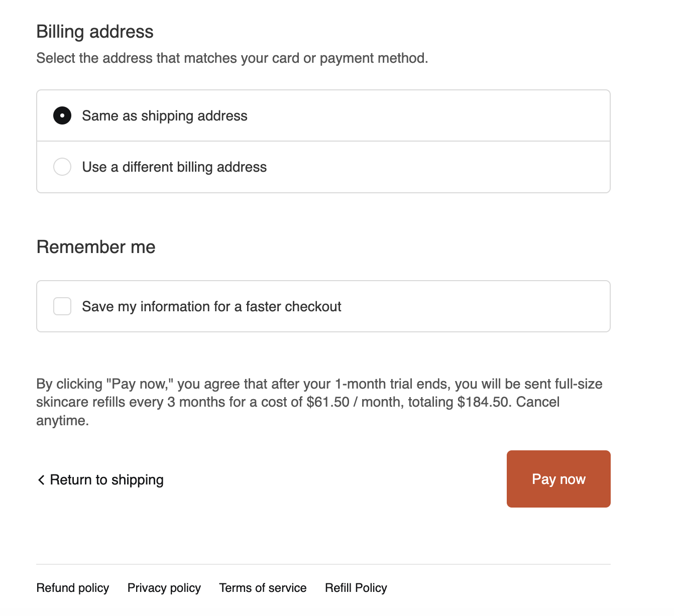Choose the "Use a different billing address" radio
Image resolution: width=674 pixels, height=616 pixels.
coord(62,167)
